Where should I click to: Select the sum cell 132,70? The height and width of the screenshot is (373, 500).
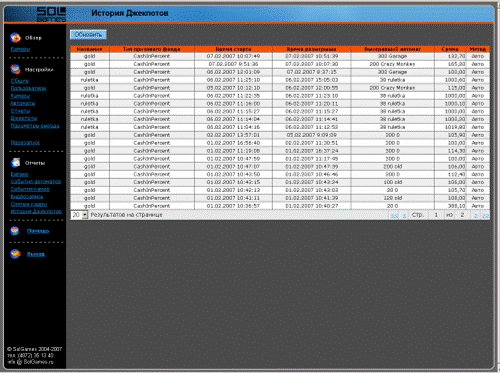point(450,56)
